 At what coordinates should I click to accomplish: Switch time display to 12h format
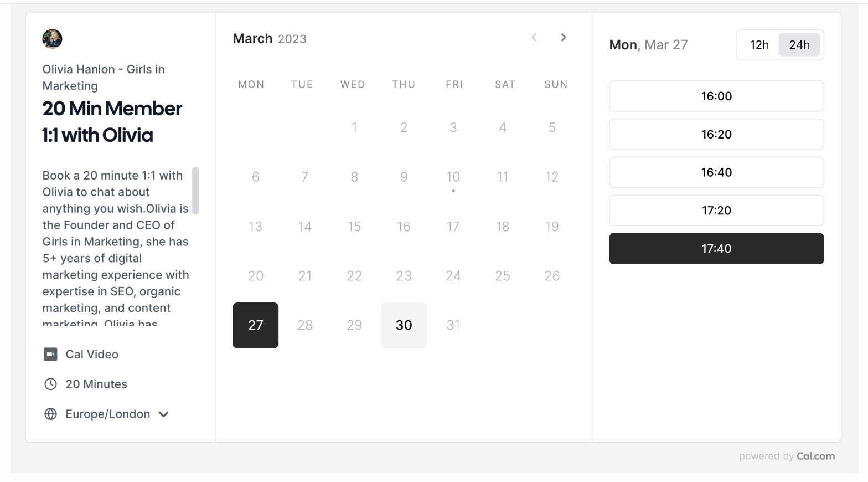758,45
